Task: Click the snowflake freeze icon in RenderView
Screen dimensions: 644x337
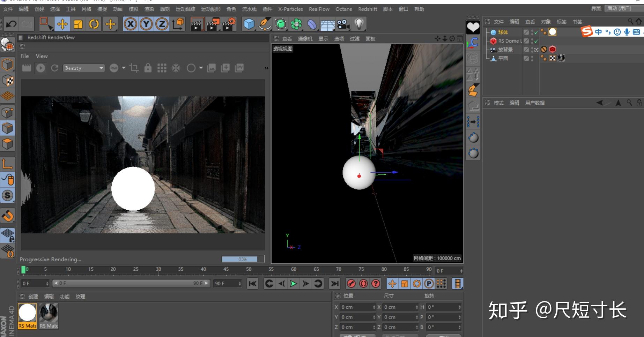Action: (176, 68)
